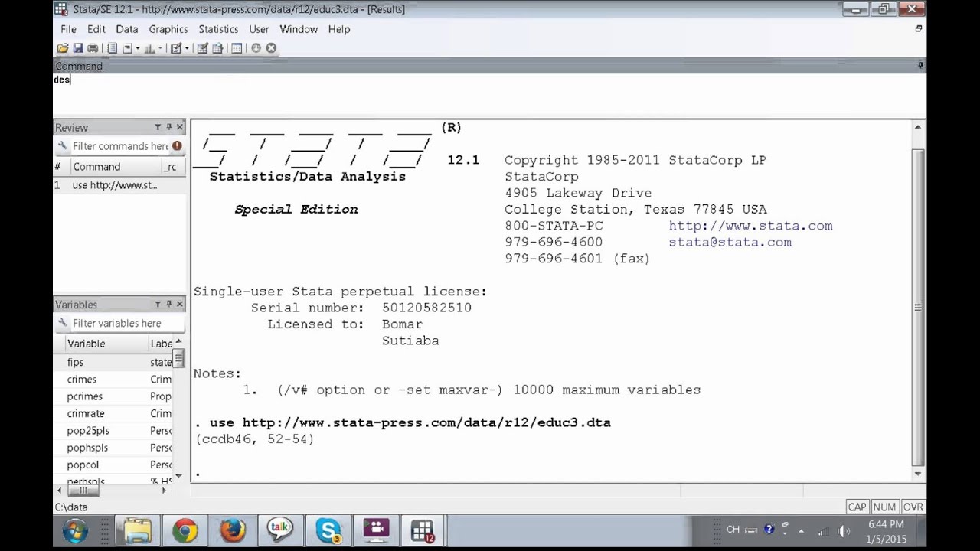Click the stata@stata.com email link
980x551 pixels.
[x=730, y=242]
